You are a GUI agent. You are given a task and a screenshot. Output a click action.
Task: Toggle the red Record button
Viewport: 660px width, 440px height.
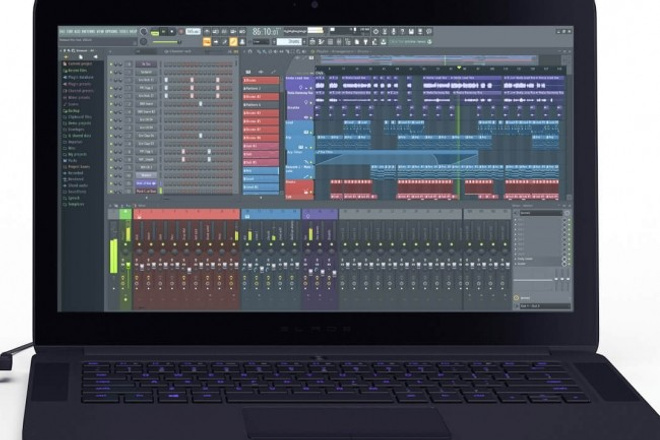(x=181, y=32)
